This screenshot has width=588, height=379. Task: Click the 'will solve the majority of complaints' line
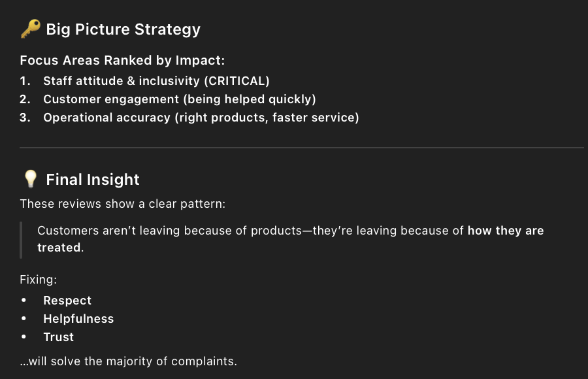point(128,361)
